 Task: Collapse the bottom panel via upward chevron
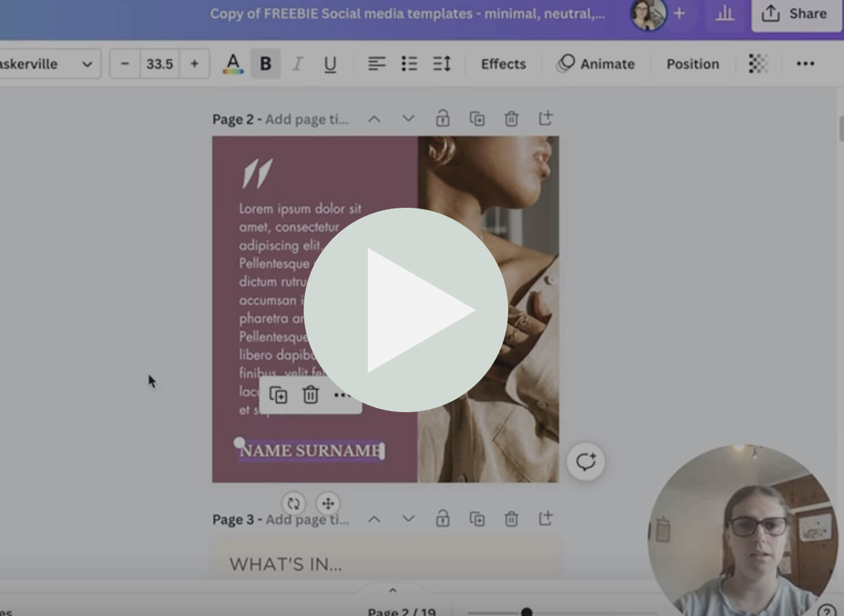(393, 590)
